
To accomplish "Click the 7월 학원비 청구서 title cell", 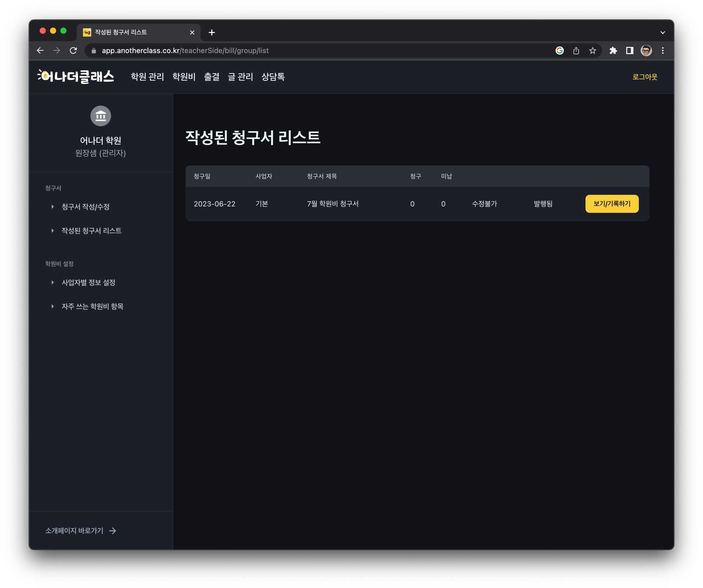I will pyautogui.click(x=333, y=204).
